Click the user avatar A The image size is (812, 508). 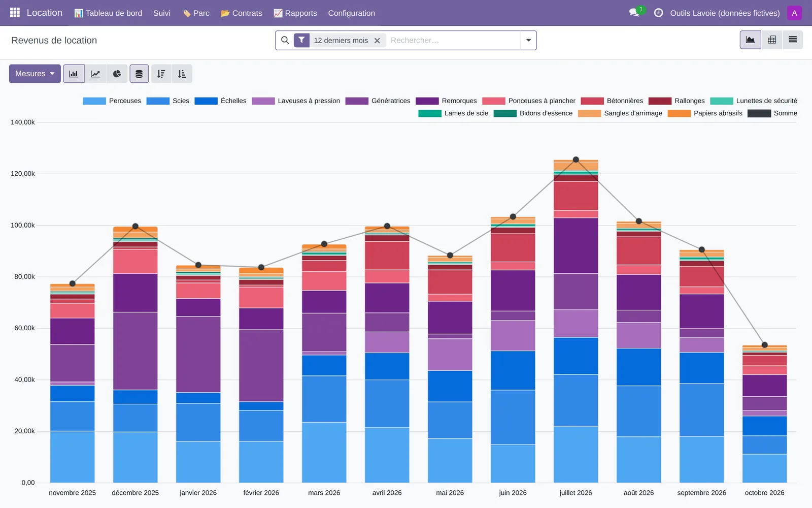tap(794, 13)
